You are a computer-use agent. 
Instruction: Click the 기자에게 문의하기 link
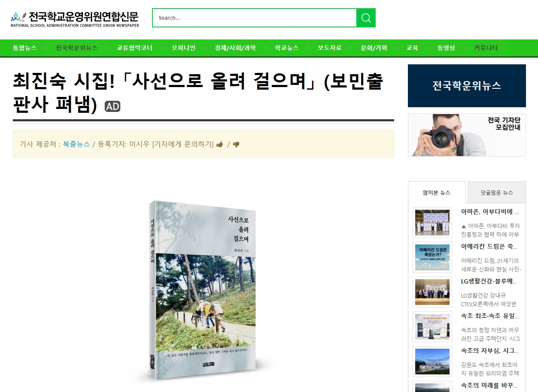[183, 144]
